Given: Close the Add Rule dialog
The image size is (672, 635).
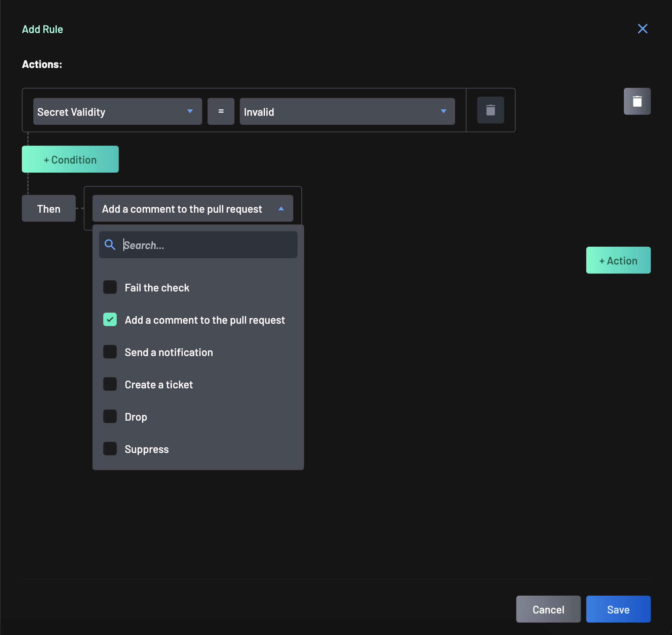Looking at the screenshot, I should pos(642,29).
